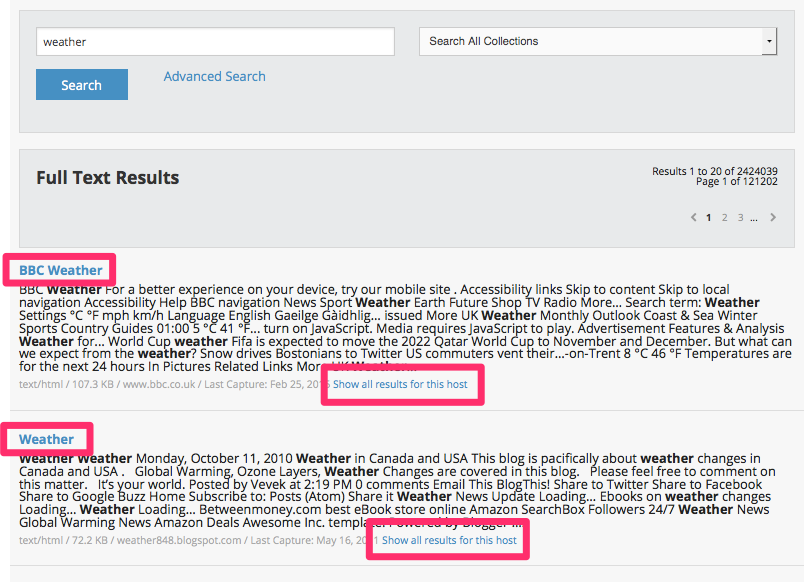Jump to page 2 of results

724,218
